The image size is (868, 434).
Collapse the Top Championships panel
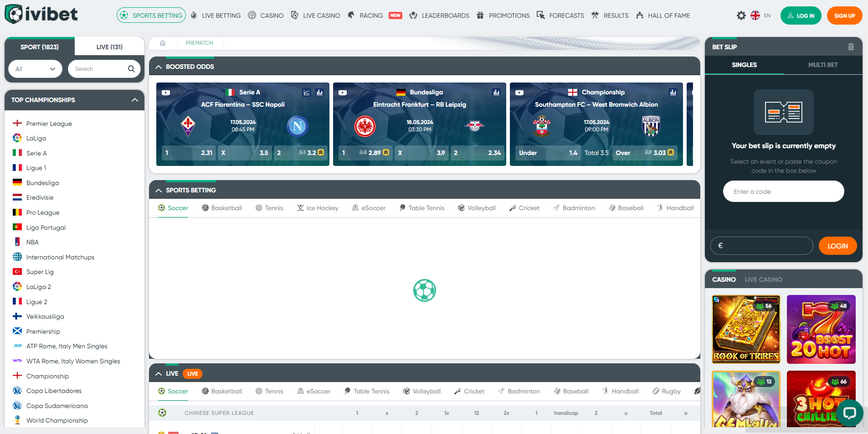click(x=135, y=100)
